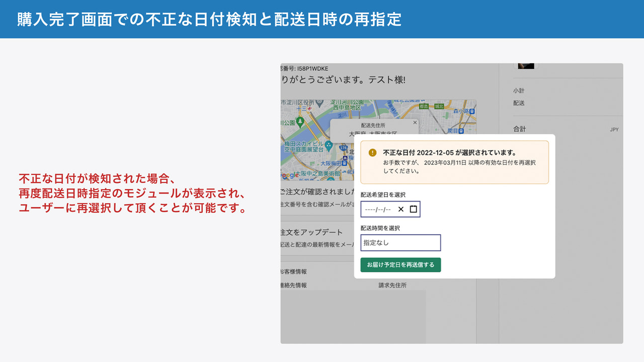Select the 関目 station marker on the map
Image resolution: width=644 pixels, height=362 pixels.
[460, 131]
